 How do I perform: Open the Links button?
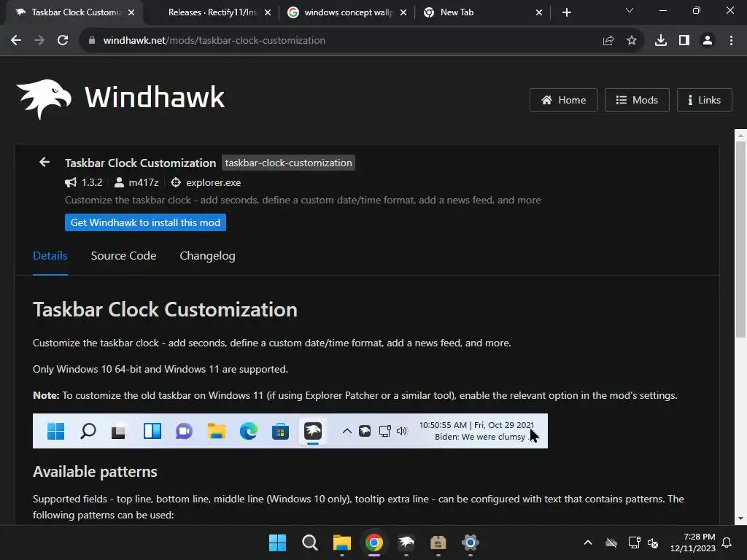[704, 100]
